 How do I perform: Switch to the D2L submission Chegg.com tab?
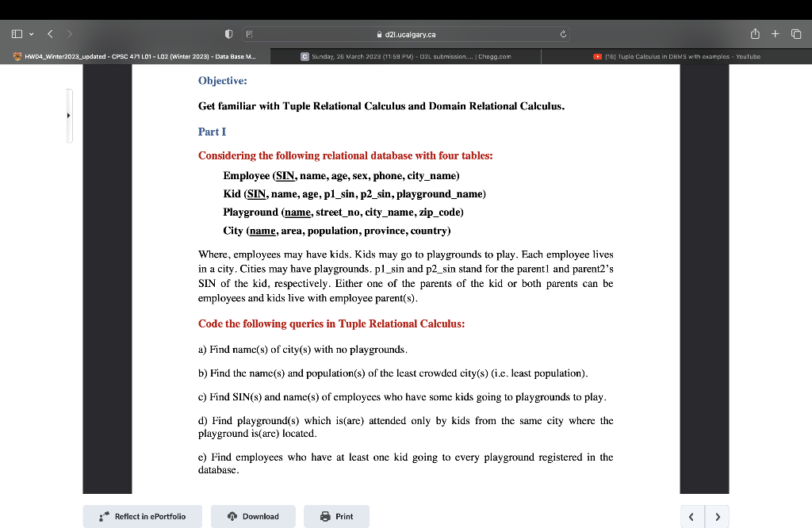[406, 56]
